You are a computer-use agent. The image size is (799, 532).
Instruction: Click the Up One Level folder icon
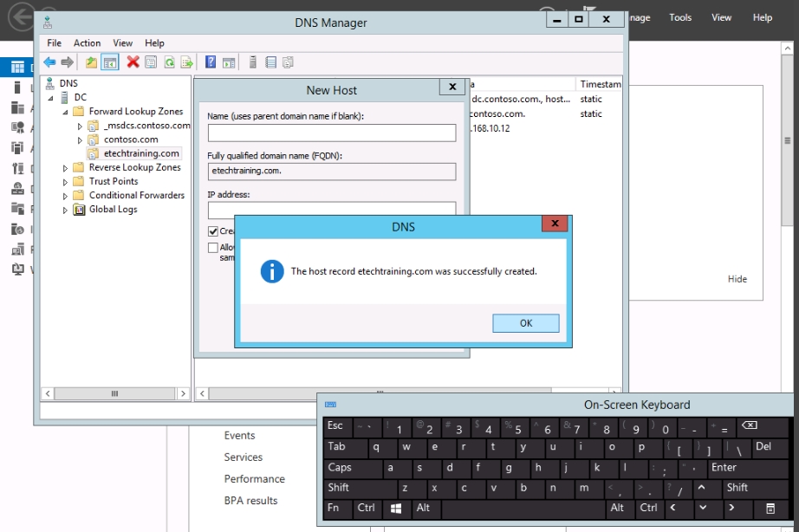point(91,62)
